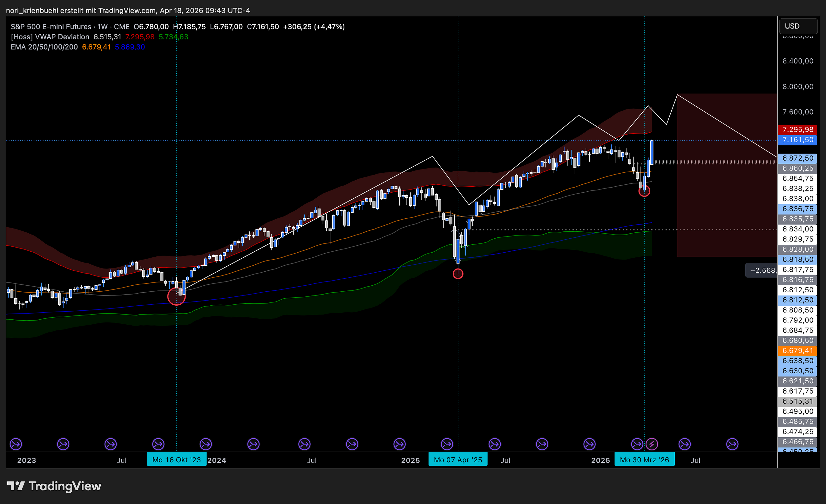Click the 'L6.767,00' low value in legend

coord(226,27)
